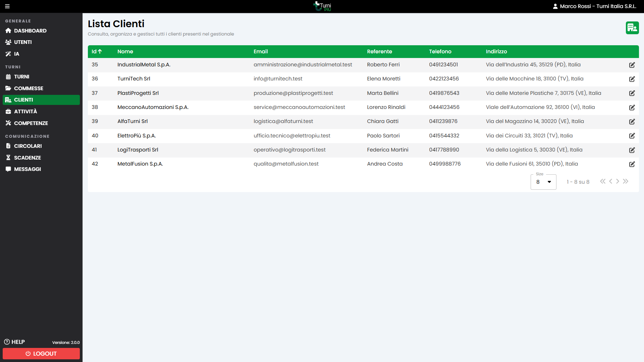
Task: Sort by the Referente column header
Action: pos(379,52)
